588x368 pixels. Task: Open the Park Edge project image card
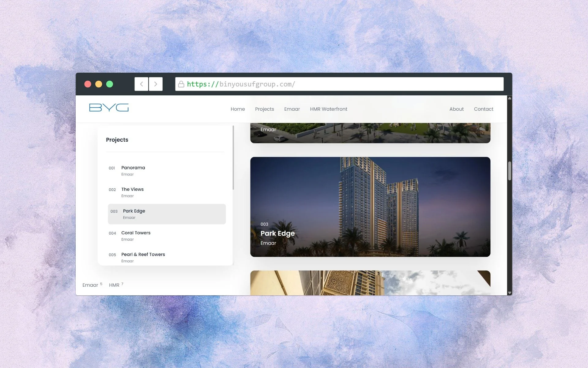click(370, 207)
